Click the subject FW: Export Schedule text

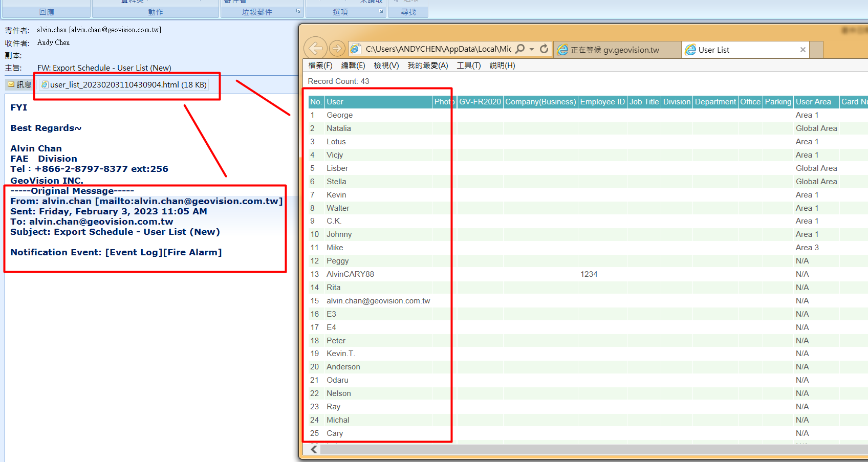pos(104,68)
